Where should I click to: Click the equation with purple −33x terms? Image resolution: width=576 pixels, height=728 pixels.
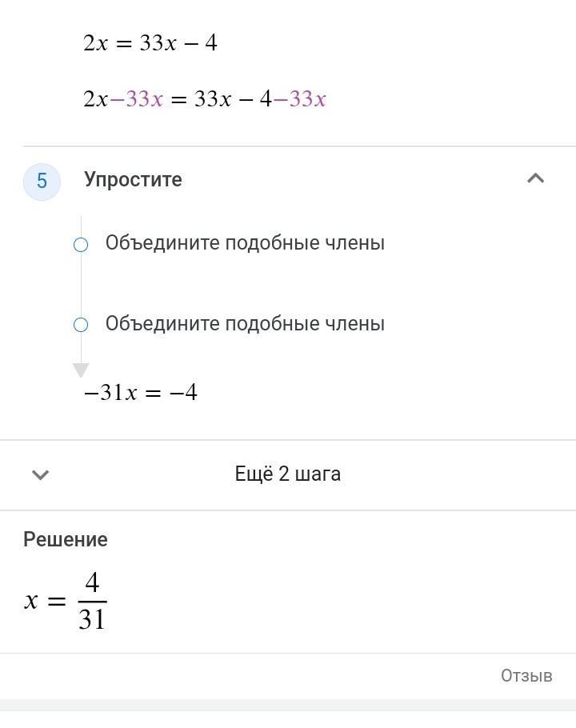pyautogui.click(x=205, y=99)
